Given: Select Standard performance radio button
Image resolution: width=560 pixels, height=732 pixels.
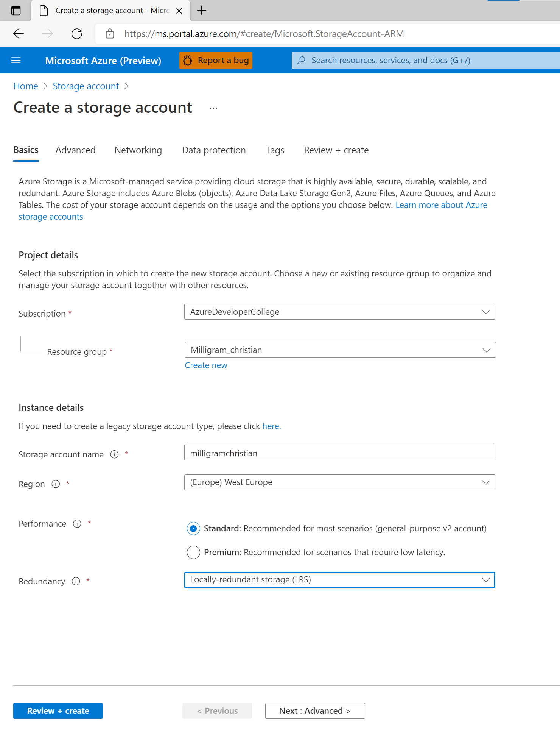Looking at the screenshot, I should click(193, 528).
